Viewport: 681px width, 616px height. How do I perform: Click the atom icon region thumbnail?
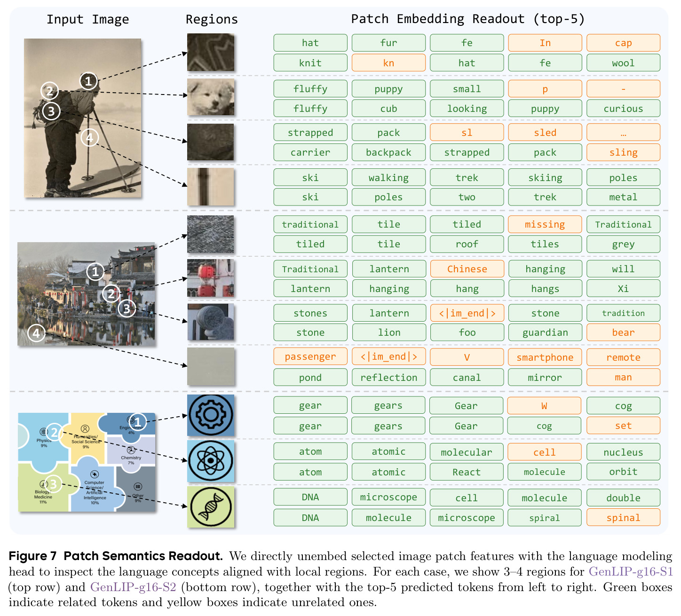[211, 461]
